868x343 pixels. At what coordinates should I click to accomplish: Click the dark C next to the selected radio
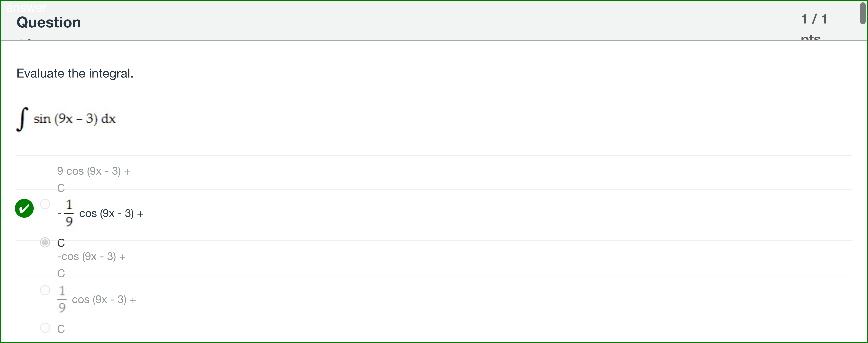point(61,243)
